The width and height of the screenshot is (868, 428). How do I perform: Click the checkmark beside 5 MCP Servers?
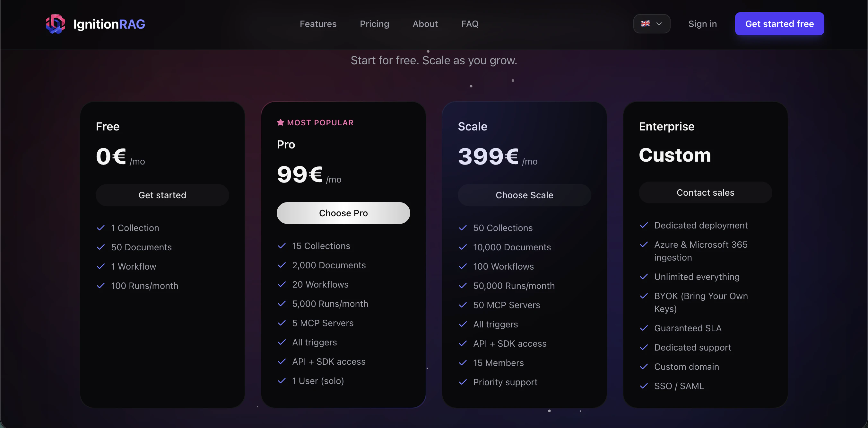tap(282, 323)
